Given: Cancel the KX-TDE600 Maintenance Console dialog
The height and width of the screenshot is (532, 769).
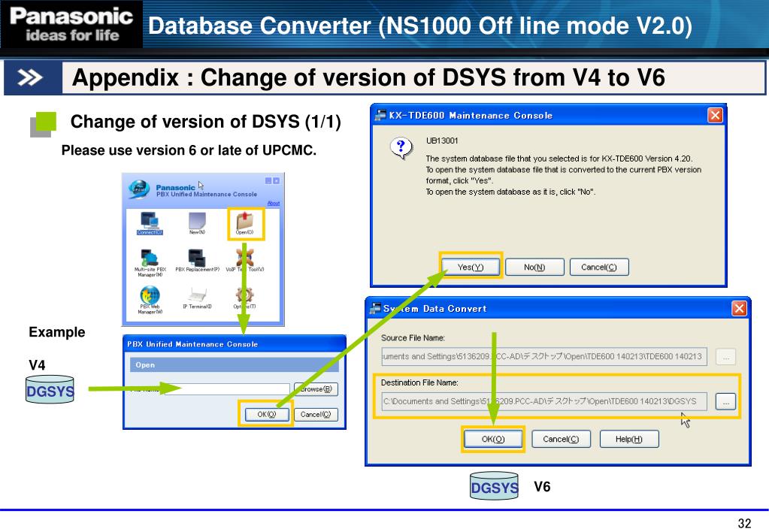Looking at the screenshot, I should pyautogui.click(x=599, y=267).
